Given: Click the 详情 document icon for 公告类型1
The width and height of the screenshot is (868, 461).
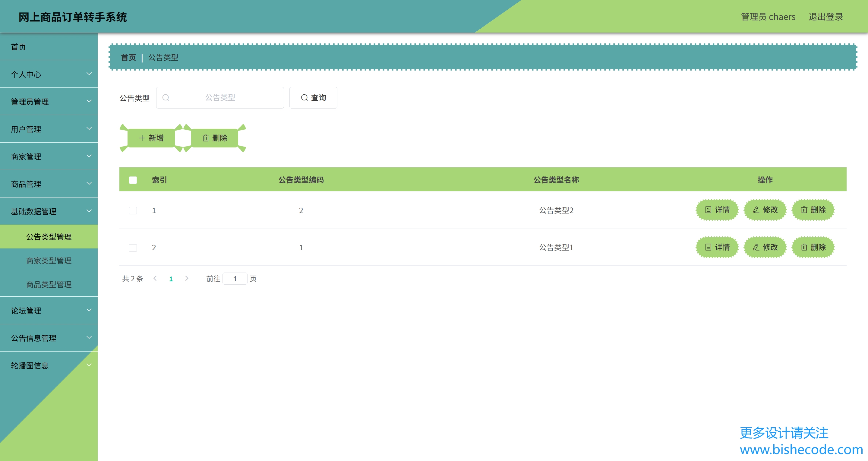Looking at the screenshot, I should click(708, 247).
